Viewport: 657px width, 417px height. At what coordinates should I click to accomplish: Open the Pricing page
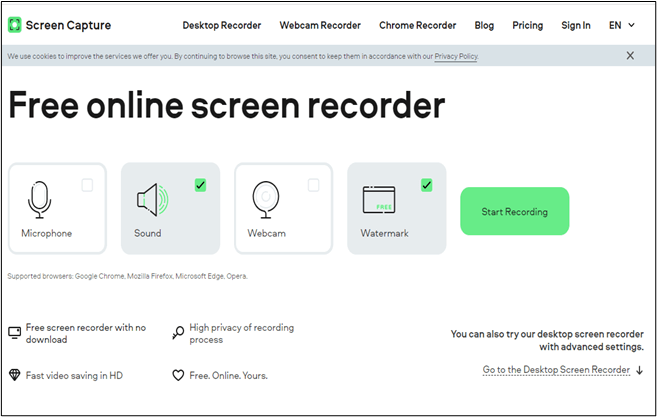coord(528,26)
